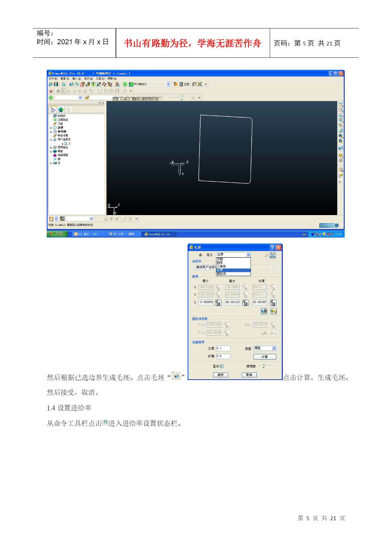Click the open folder icon in 毛坯 dialog
Screen dimensions: 392x554
pyautogui.click(x=267, y=255)
